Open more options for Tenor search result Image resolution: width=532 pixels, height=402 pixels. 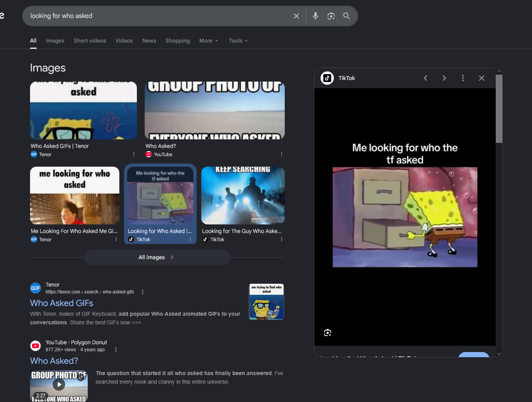coord(143,292)
